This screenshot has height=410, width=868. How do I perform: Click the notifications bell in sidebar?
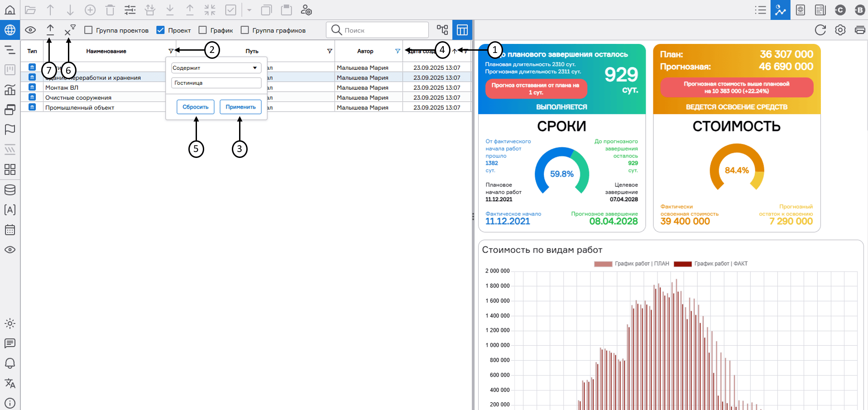coord(10,363)
